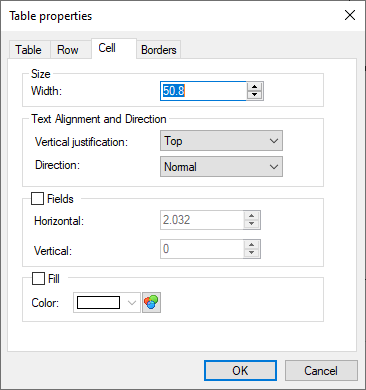Confirm with the OK button
Image resolution: width=366 pixels, height=390 pixels.
(x=240, y=370)
